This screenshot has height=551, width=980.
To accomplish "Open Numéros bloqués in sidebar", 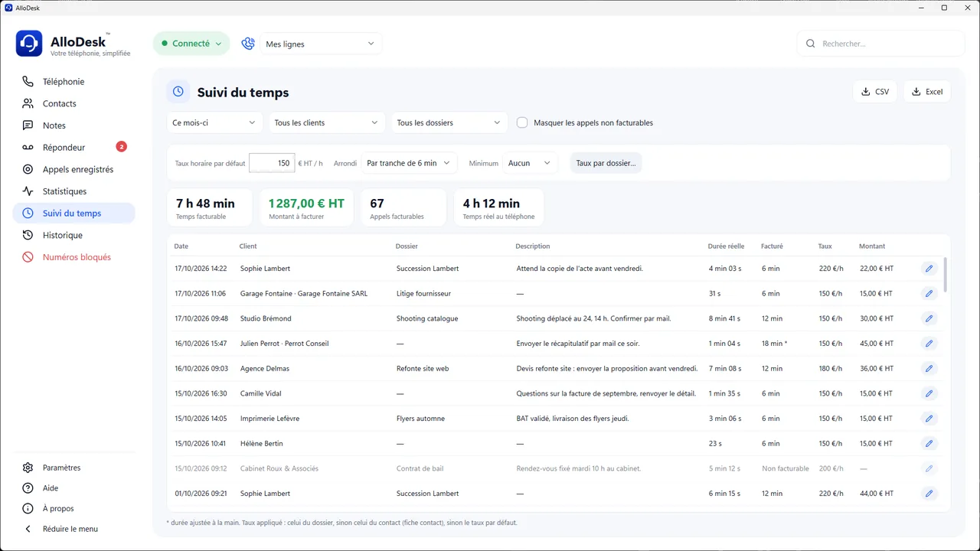I will (73, 257).
